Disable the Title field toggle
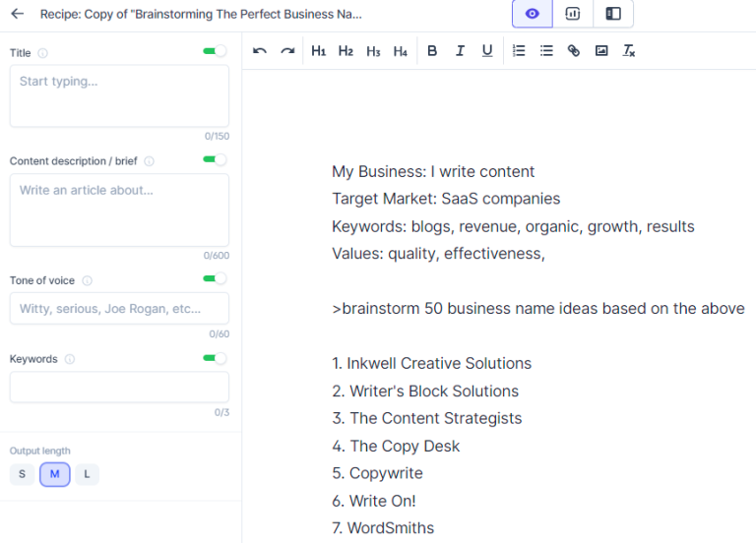The width and height of the screenshot is (756, 543). click(x=215, y=51)
